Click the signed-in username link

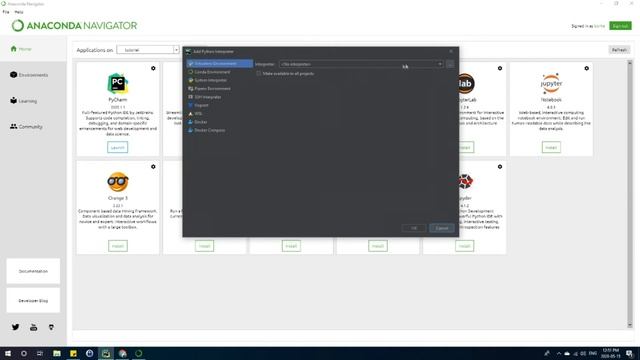(x=599, y=26)
